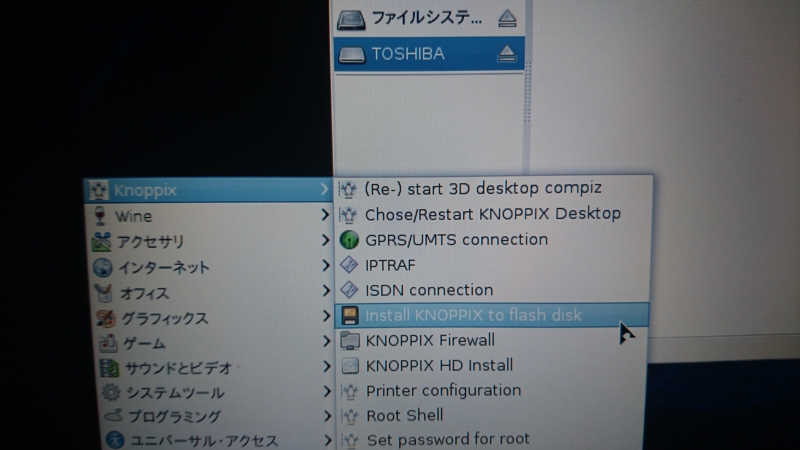Click the Set password for root icon
The width and height of the screenshot is (800, 450).
click(x=351, y=440)
